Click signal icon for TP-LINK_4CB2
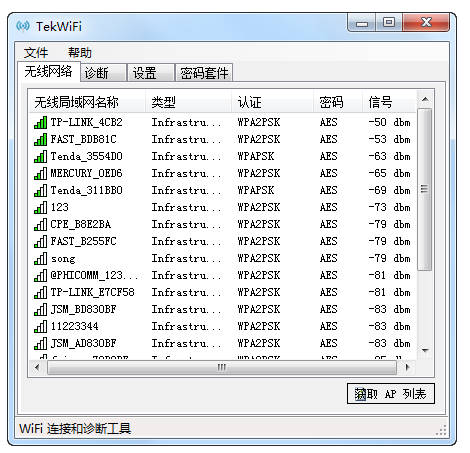 40,122
